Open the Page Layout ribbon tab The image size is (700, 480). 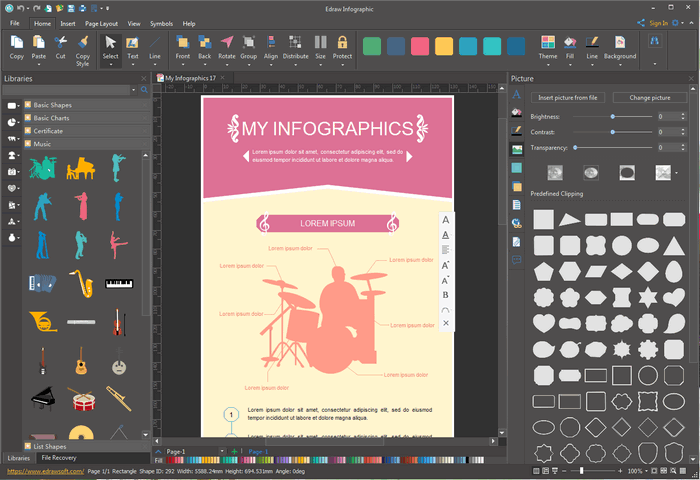(100, 22)
